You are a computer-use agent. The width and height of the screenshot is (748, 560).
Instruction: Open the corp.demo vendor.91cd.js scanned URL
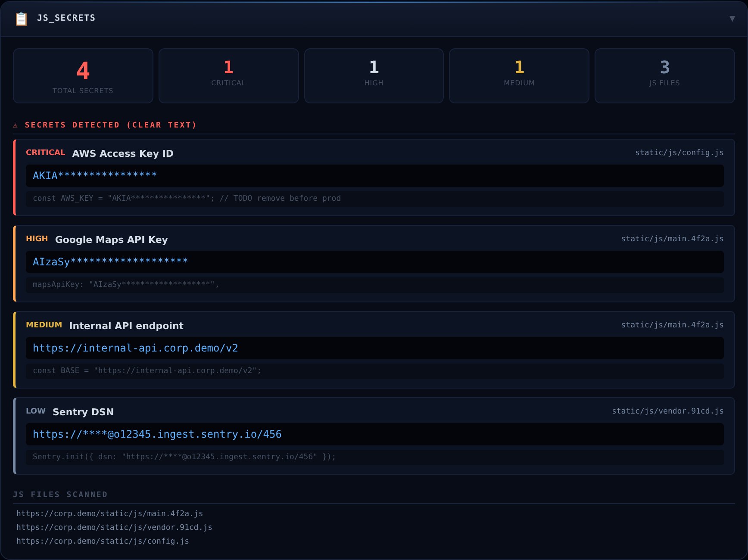pos(114,527)
